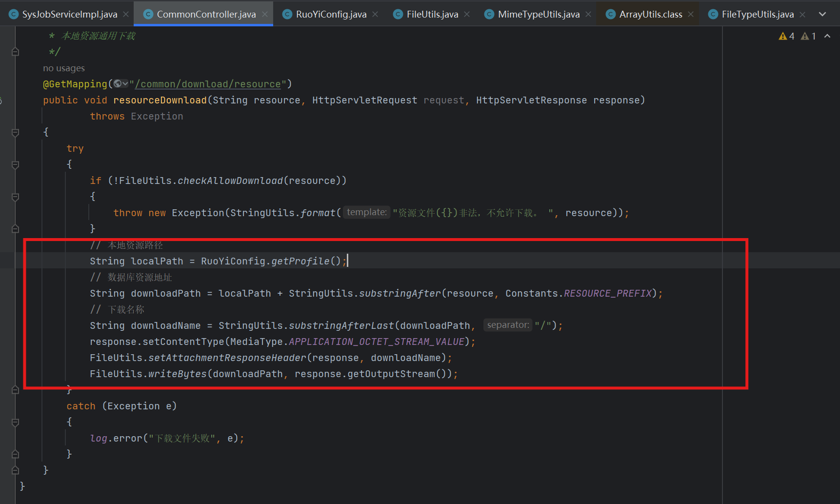840x504 pixels.
Task: Select the FileUtils.java tab
Action: pyautogui.click(x=432, y=14)
